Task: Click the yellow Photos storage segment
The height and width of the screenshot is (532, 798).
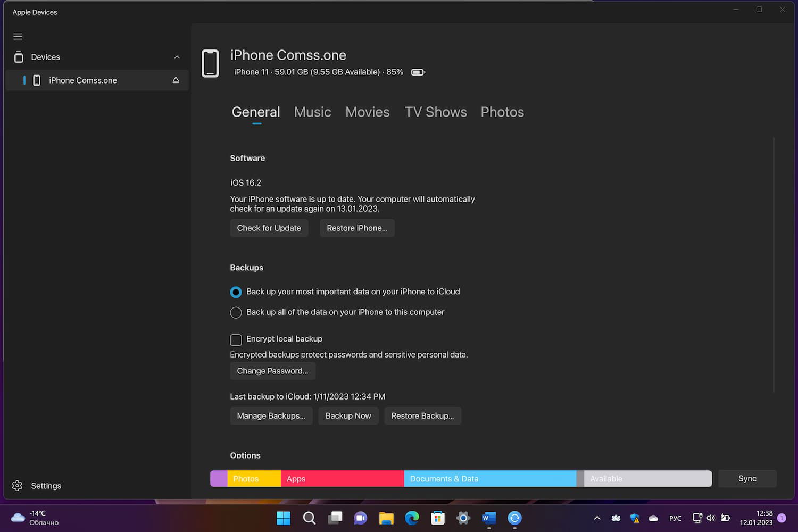Action: tap(254, 478)
